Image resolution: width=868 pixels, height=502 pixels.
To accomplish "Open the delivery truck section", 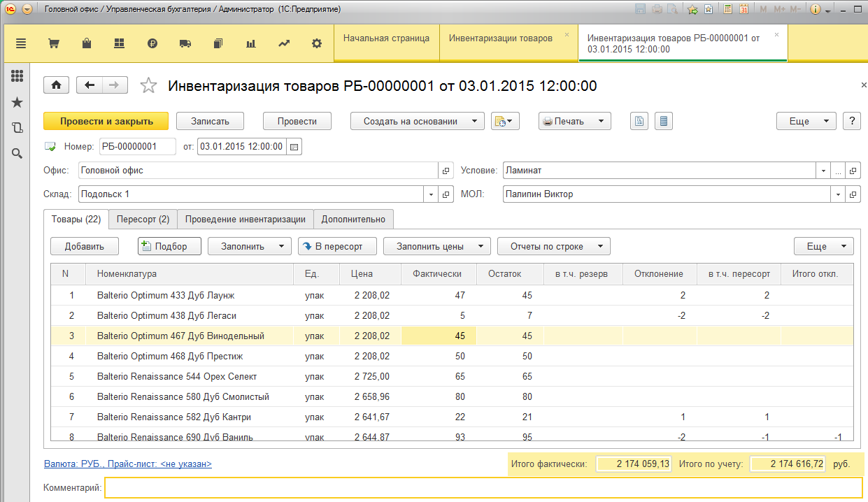I will pyautogui.click(x=185, y=43).
